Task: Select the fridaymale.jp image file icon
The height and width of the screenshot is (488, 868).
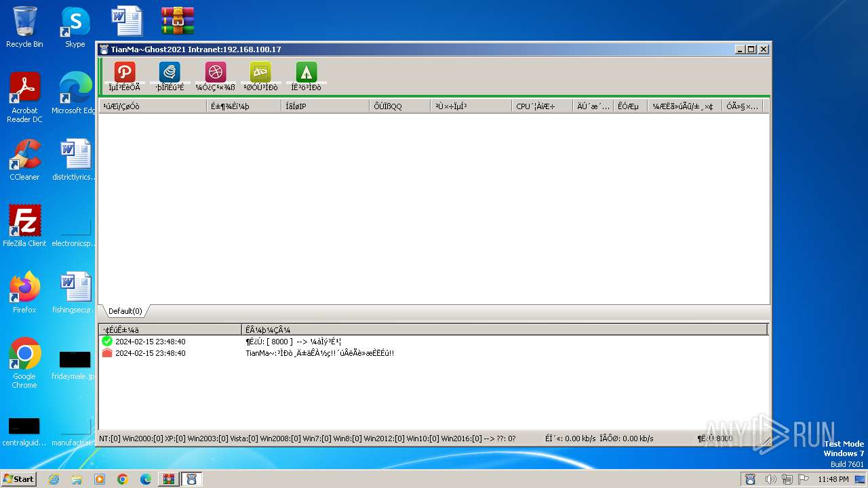Action: (75, 360)
